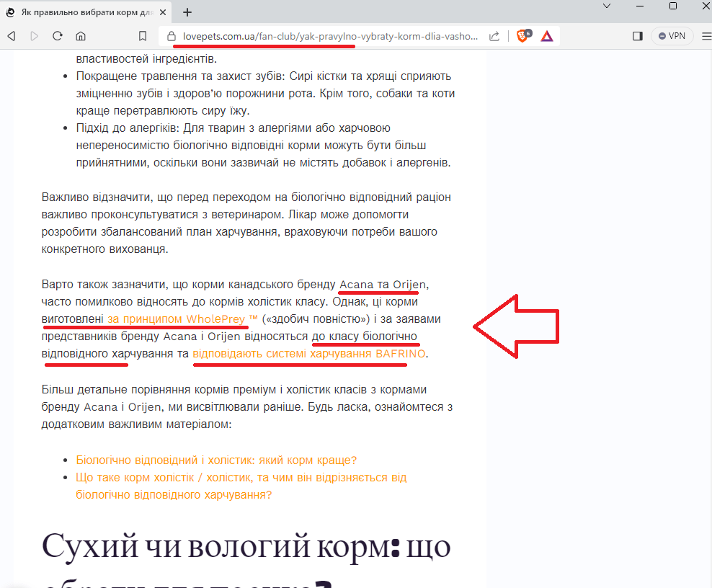Open the sidebar panel icon
712x588 pixels.
pos(637,36)
